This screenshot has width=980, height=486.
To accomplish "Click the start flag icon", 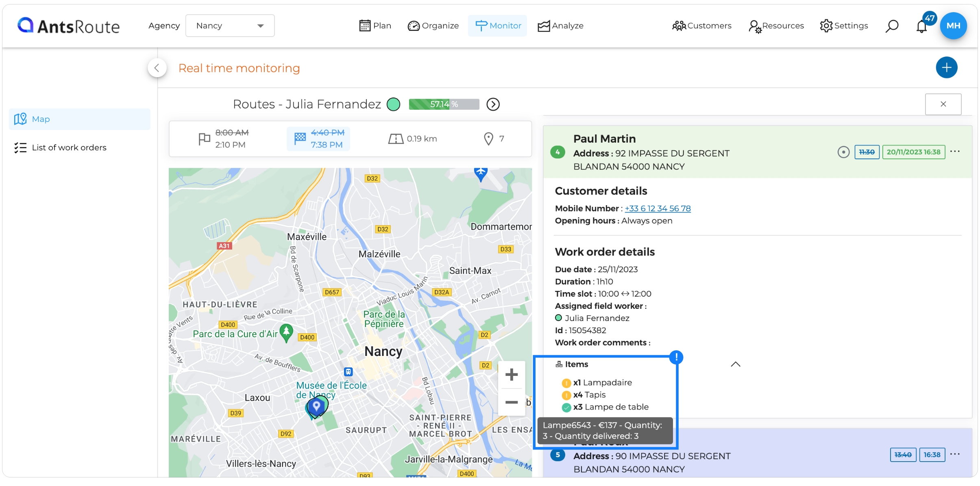I will [x=204, y=139].
